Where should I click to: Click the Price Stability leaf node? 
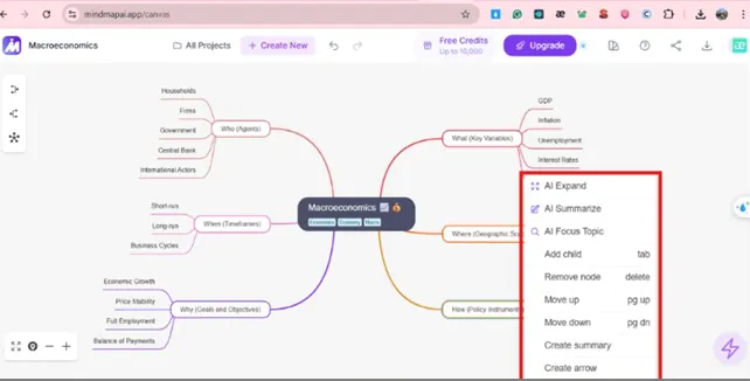point(135,301)
